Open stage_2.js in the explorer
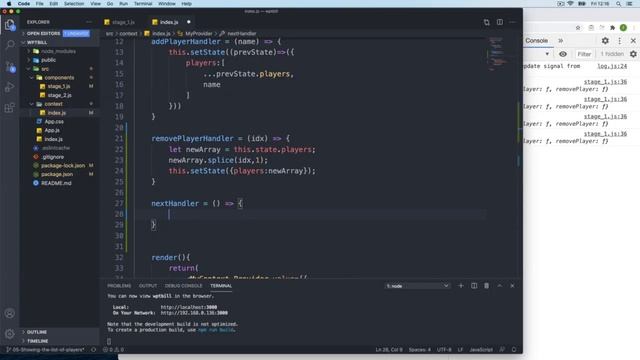Screen dimensions: 640x360 point(60,95)
